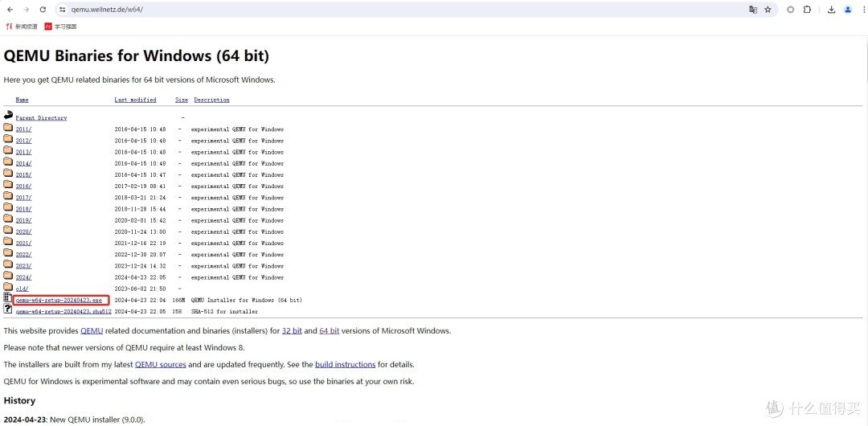Open the downloads icon in toolbar
Viewport: 868px width, 426px height.
coord(831,10)
